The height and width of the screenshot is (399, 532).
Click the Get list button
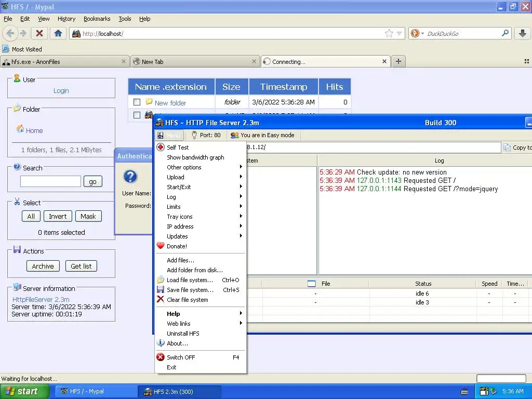(81, 266)
